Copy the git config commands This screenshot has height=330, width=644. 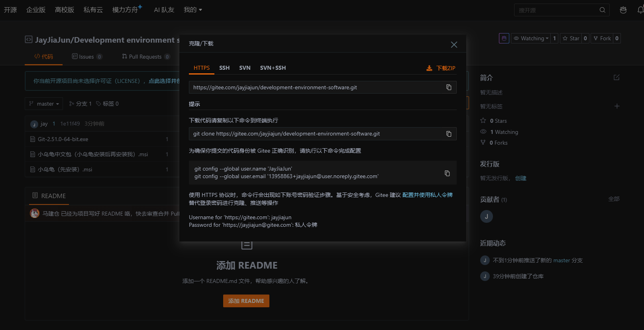[x=447, y=173]
